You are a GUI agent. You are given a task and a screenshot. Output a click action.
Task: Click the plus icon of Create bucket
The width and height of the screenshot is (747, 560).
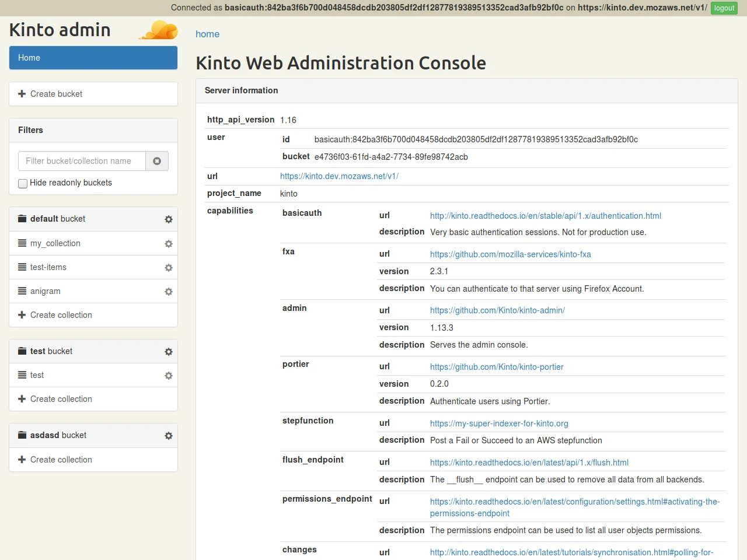22,94
